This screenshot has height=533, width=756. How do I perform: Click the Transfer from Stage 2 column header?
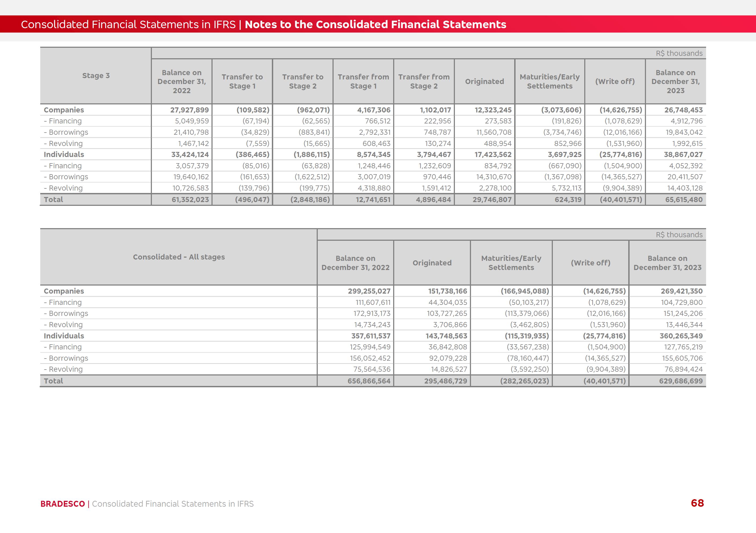point(424,81)
